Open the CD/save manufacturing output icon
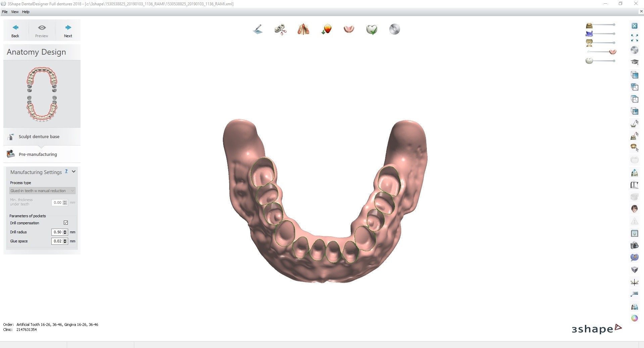 pyautogui.click(x=395, y=29)
